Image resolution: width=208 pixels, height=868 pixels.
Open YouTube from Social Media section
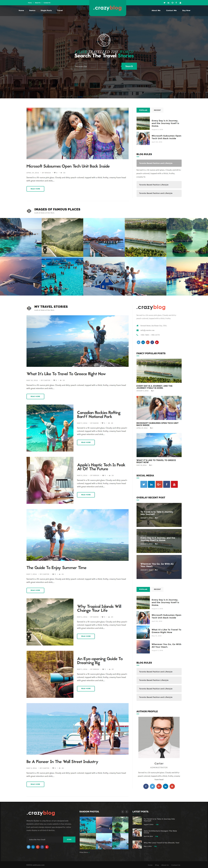(174, 484)
